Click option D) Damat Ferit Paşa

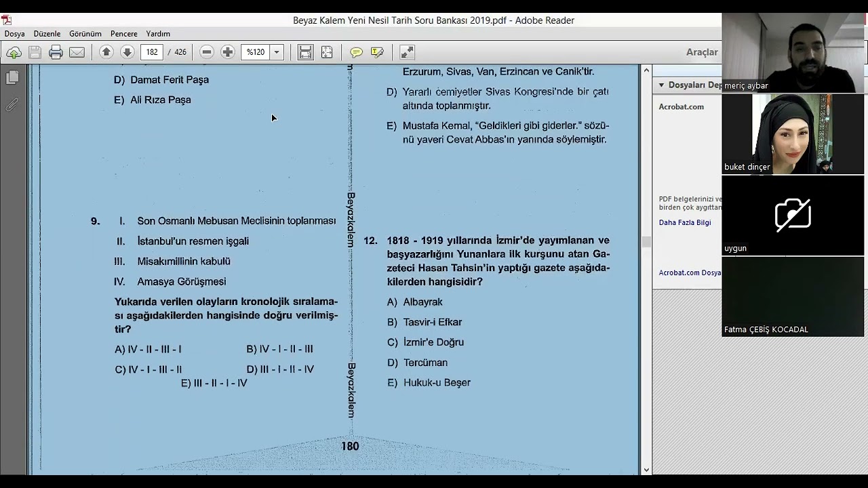click(x=161, y=79)
